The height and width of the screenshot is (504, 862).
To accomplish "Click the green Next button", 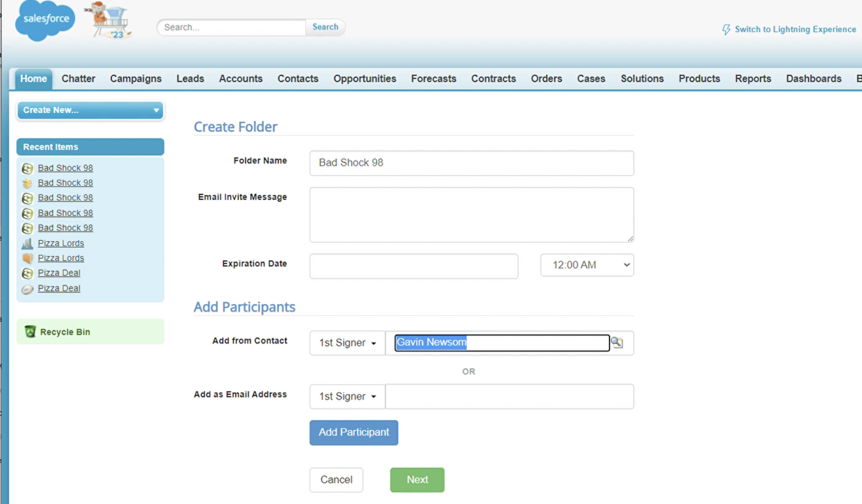I will coord(417,480).
